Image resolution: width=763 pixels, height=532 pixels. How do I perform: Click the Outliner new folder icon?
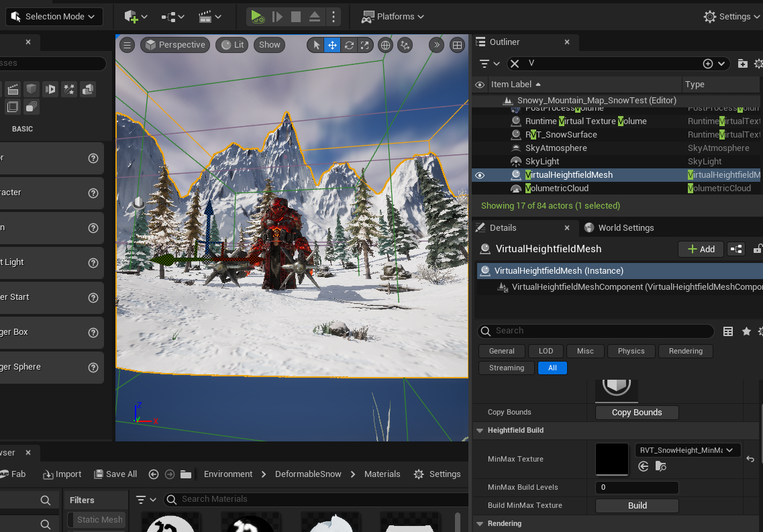point(743,64)
